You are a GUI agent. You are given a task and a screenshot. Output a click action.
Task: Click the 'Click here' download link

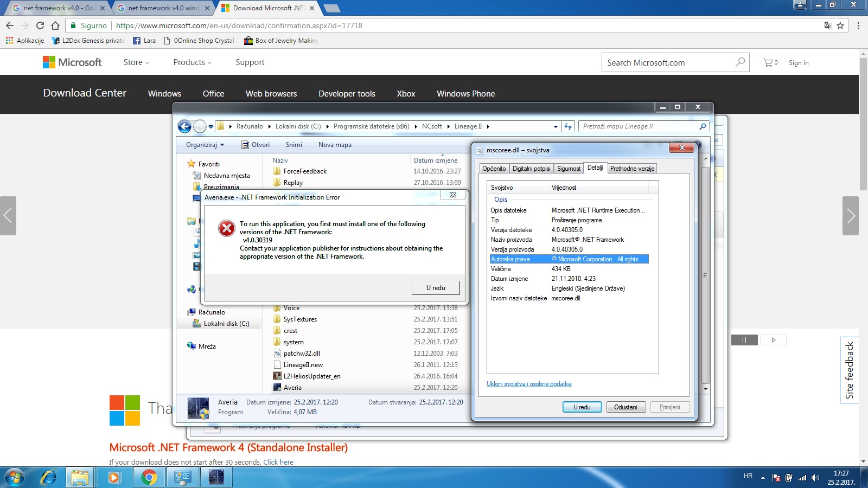tap(278, 463)
